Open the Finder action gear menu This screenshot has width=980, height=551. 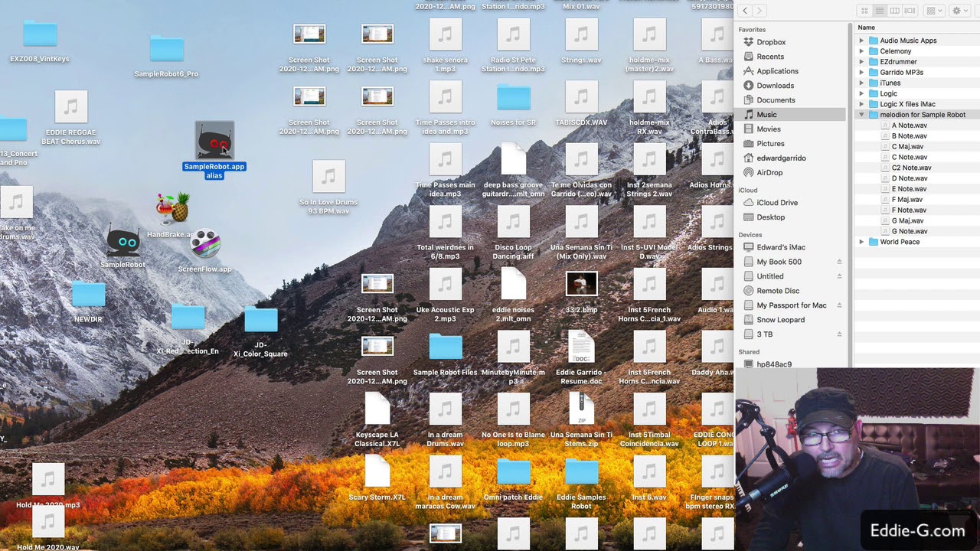click(x=959, y=11)
